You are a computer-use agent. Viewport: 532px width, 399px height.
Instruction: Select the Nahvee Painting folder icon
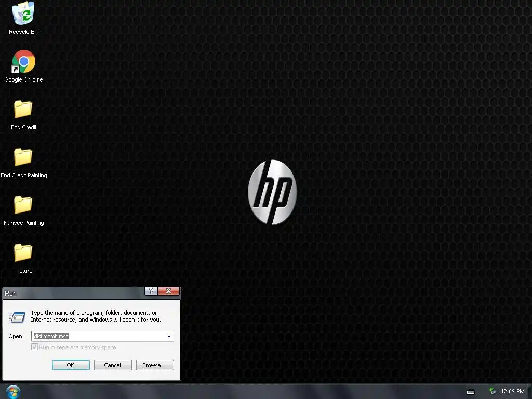coord(23,205)
